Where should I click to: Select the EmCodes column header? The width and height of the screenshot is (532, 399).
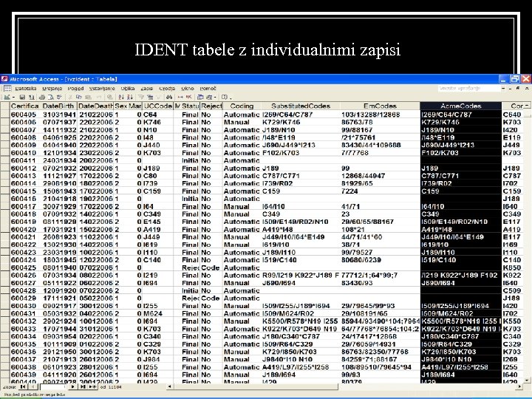point(380,106)
